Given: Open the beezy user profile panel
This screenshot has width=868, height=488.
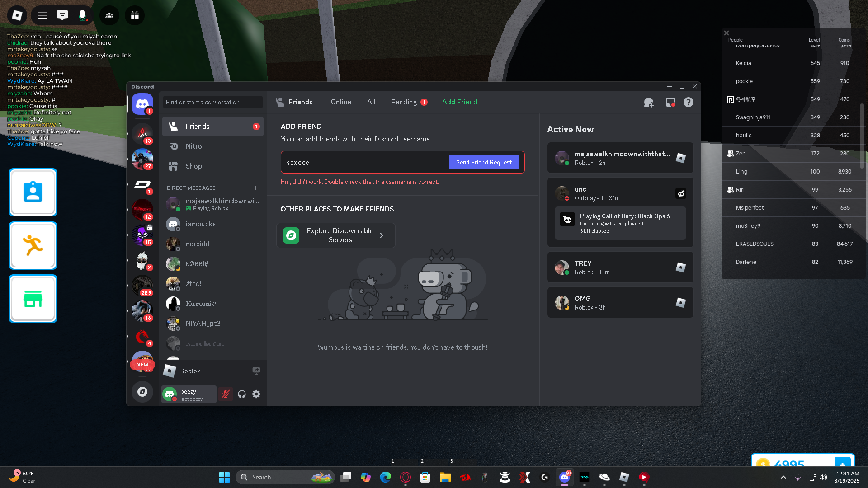Looking at the screenshot, I should [189, 394].
